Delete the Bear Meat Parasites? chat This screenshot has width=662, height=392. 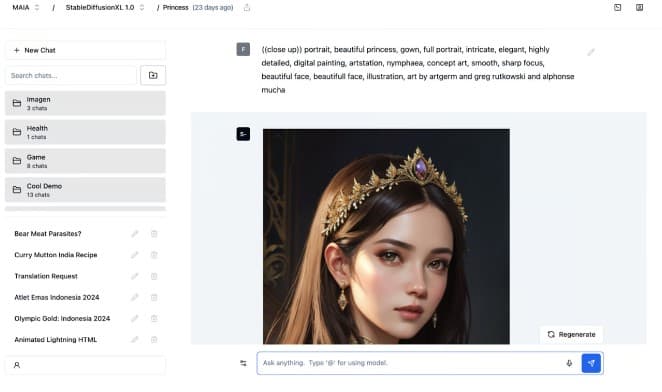point(154,234)
